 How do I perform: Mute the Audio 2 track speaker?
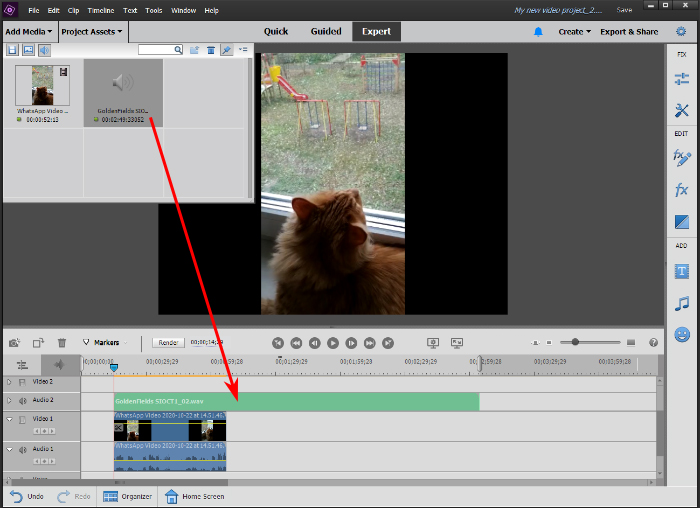pyautogui.click(x=23, y=401)
